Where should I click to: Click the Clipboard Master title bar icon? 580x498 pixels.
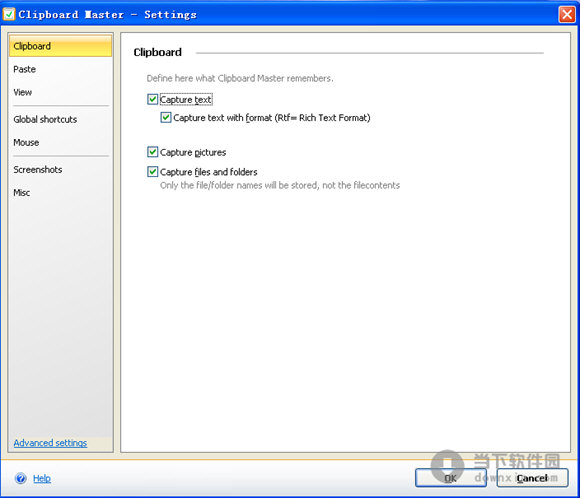(9, 14)
